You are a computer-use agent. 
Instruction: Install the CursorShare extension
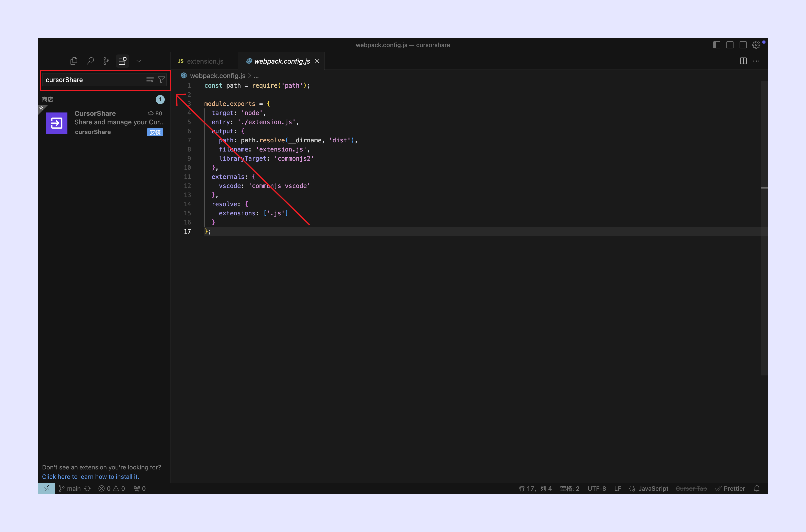(x=155, y=132)
